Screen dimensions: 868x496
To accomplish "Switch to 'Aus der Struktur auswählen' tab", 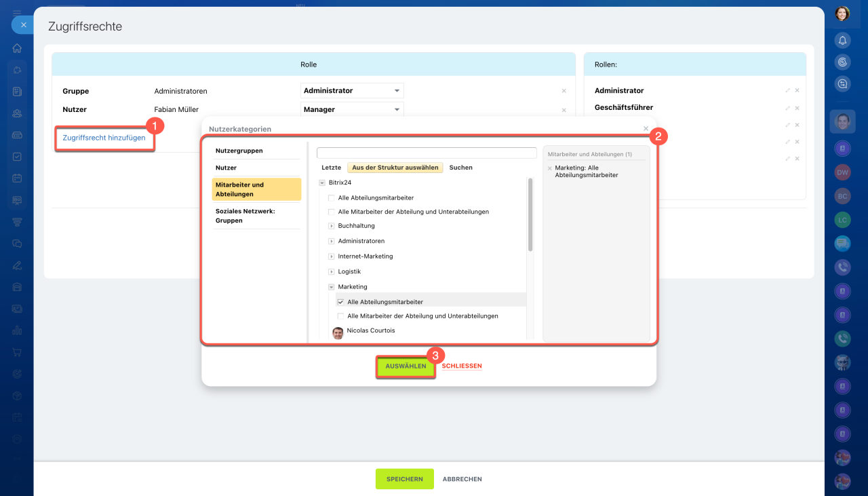I will pos(395,168).
